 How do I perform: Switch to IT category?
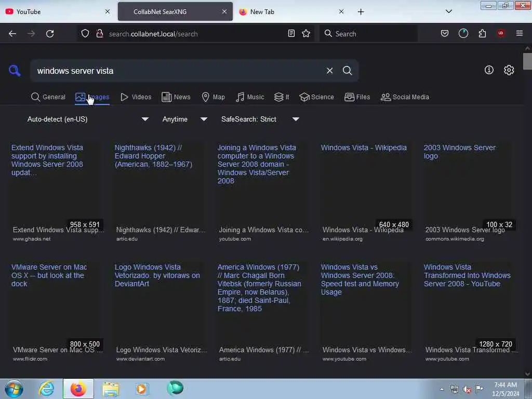click(282, 97)
